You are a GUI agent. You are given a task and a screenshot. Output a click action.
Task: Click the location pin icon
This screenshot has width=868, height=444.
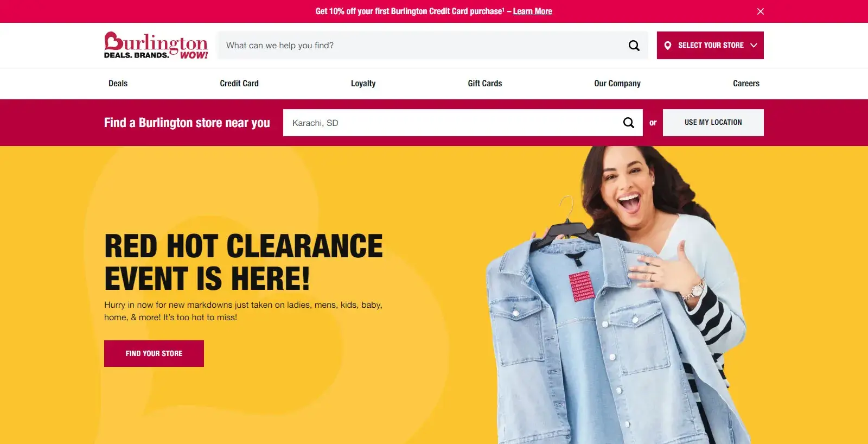coord(668,46)
